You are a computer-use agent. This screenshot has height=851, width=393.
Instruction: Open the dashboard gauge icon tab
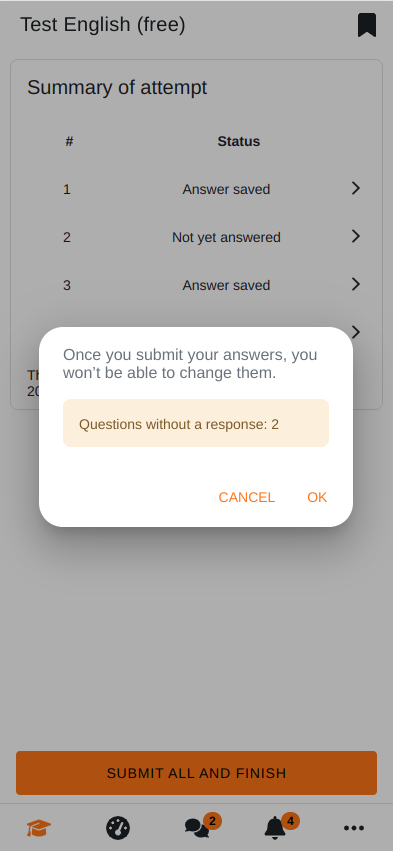(118, 828)
